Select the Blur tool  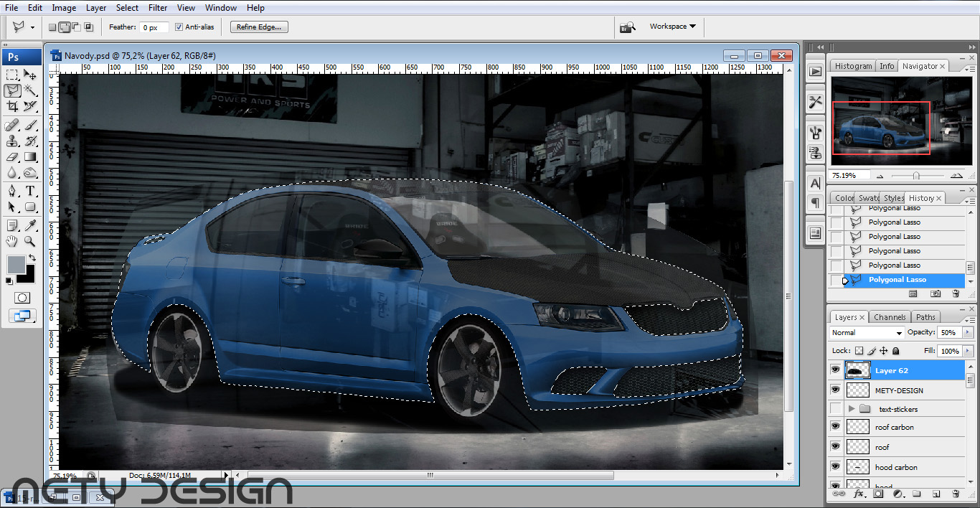(x=12, y=173)
